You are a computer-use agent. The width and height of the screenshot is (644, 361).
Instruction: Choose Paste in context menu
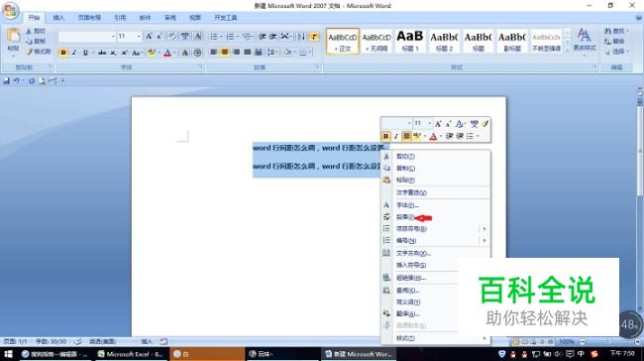tap(436, 180)
